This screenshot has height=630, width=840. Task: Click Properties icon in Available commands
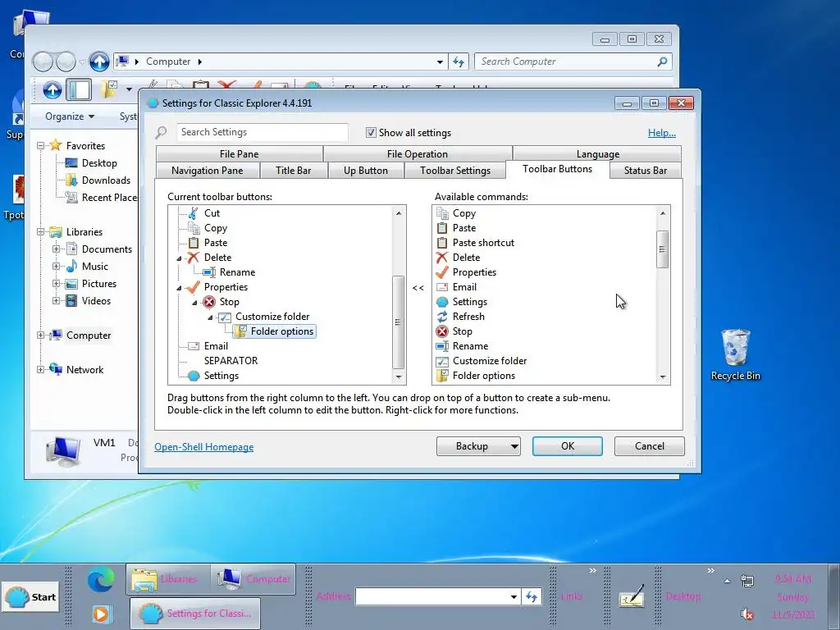442,272
